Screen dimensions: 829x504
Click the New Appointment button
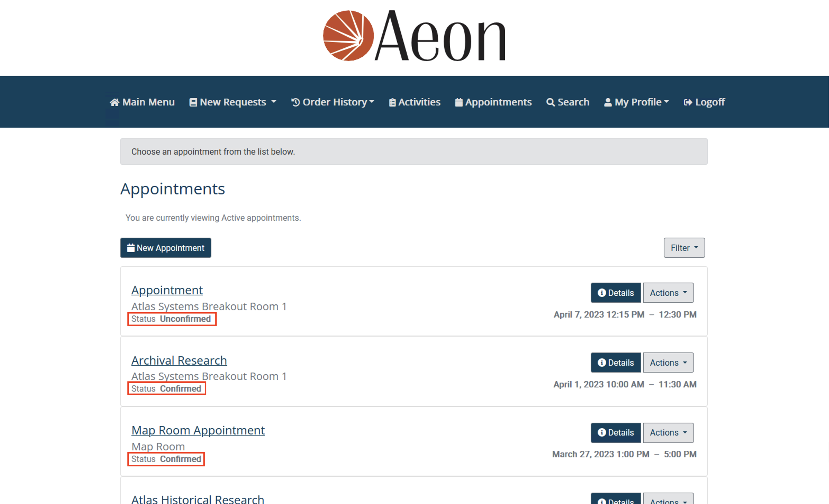tap(166, 248)
